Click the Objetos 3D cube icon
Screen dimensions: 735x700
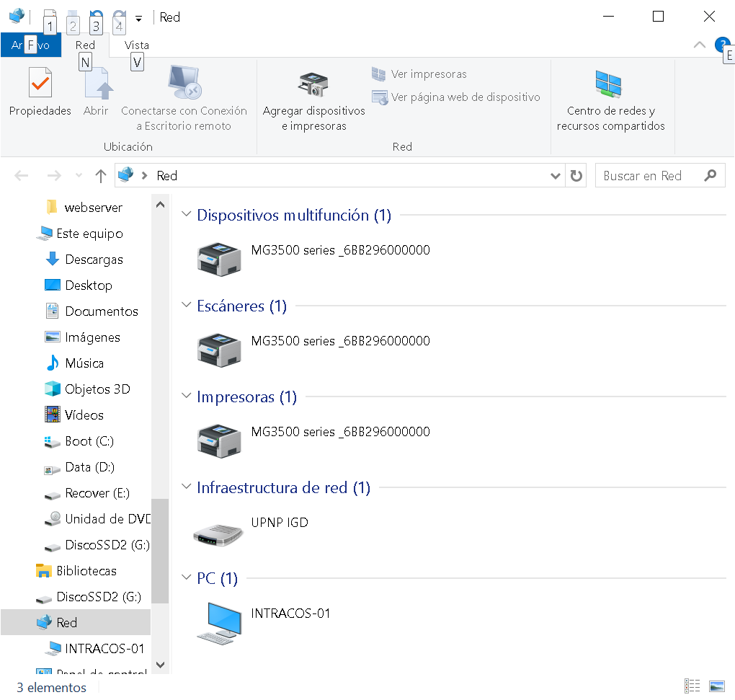tap(53, 389)
